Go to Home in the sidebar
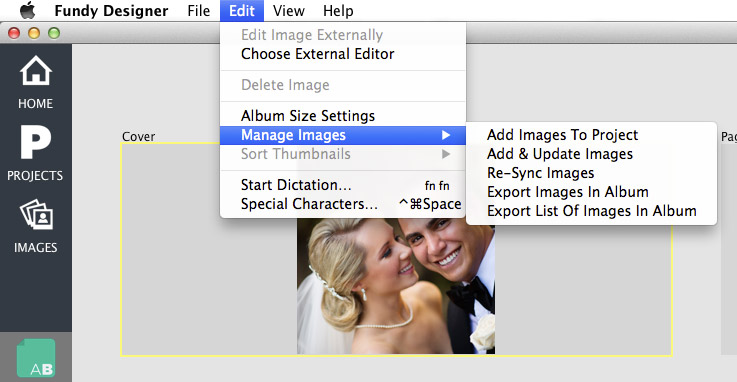The height and width of the screenshot is (382, 737). pyautogui.click(x=36, y=83)
